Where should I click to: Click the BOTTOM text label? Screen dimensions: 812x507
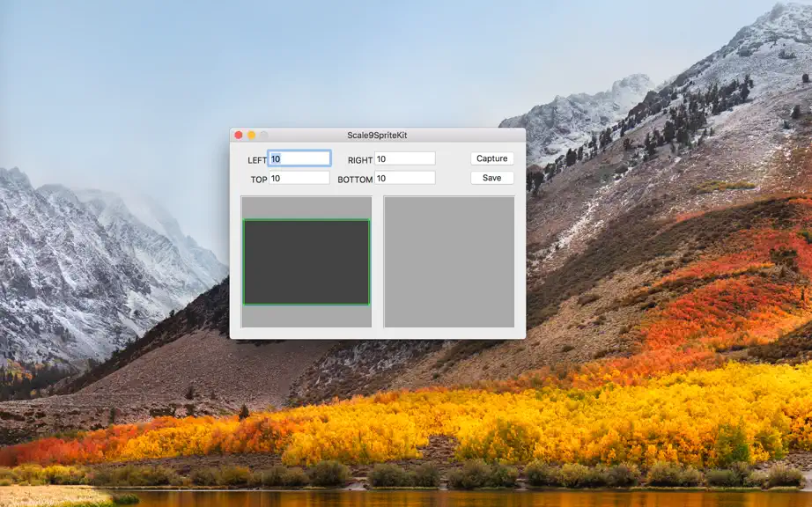[355, 180]
